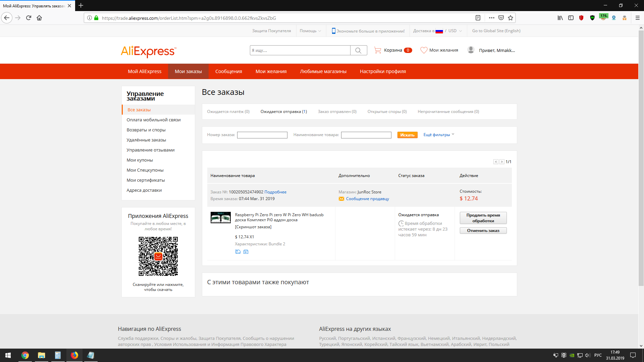Bookmark this page with the star
Screen dimensions: 644x362
[511, 18]
